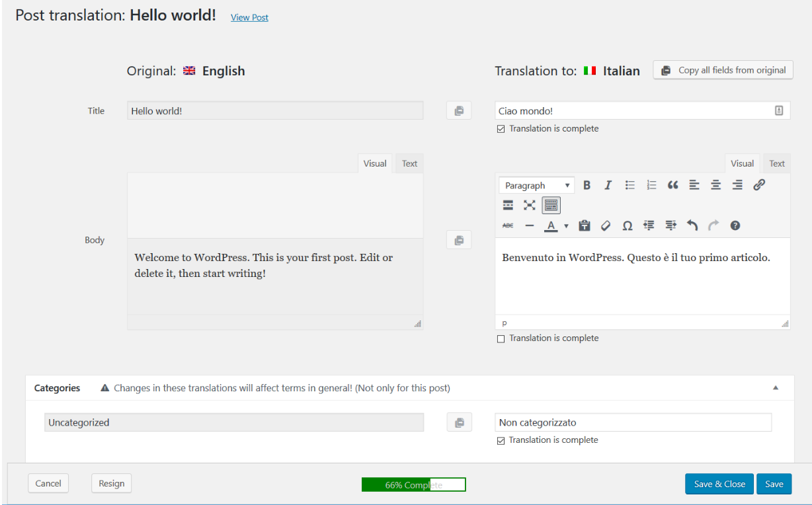Uncheck 'Translation is complete' for the Title
Viewport: 812px width, 505px height.
pyautogui.click(x=501, y=128)
